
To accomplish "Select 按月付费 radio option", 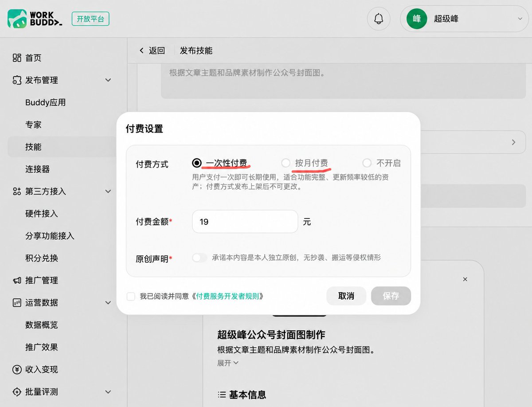I will [x=286, y=163].
